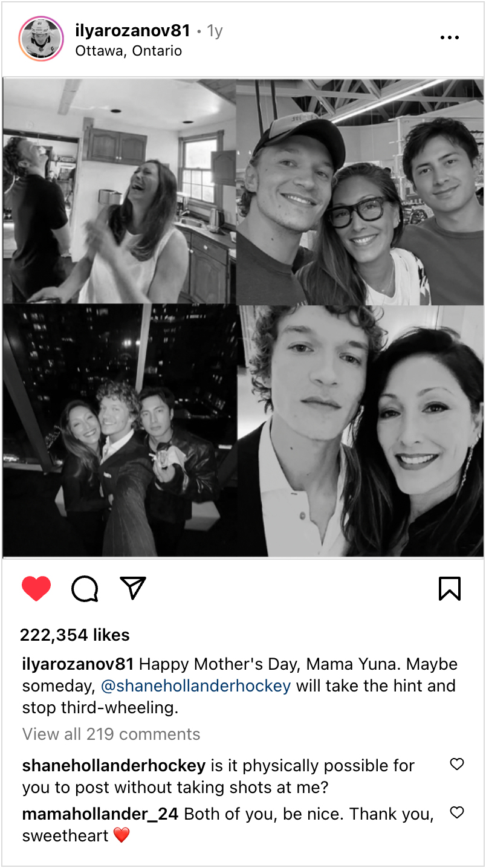Open the profile picture story ring
The width and height of the screenshot is (486, 868).
[41, 39]
